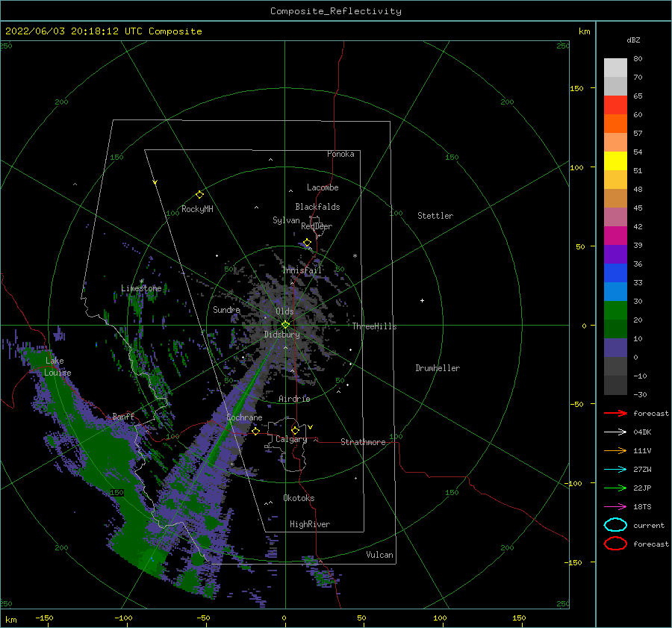Click the asterisk marker above Limestone

pyautogui.click(x=141, y=282)
